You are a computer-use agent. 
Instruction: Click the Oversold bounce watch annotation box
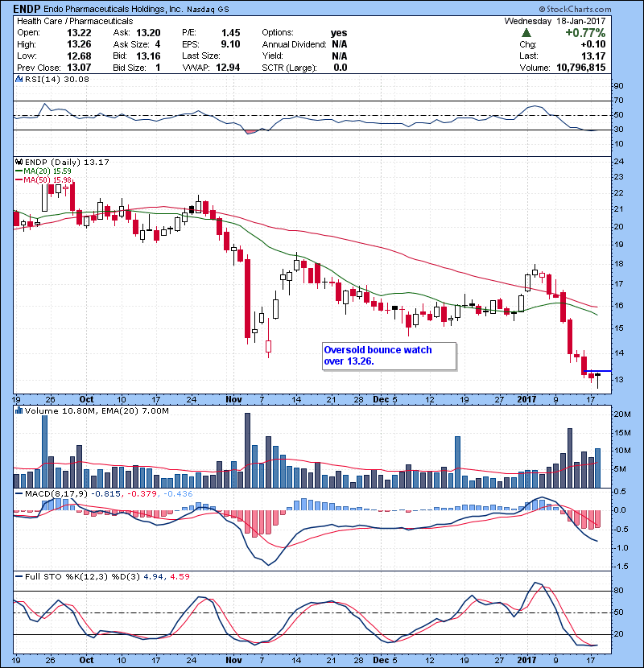coord(389,356)
